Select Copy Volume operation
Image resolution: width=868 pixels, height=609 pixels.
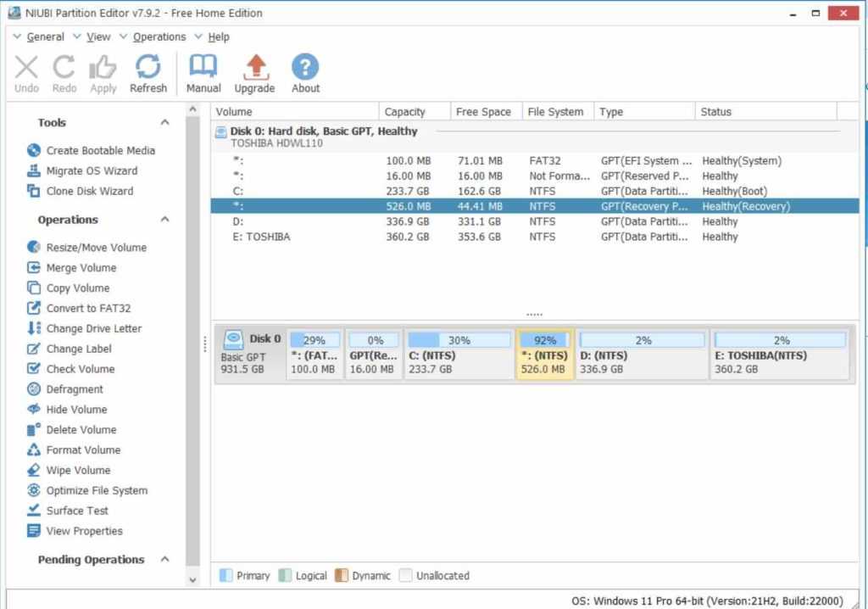[68, 288]
